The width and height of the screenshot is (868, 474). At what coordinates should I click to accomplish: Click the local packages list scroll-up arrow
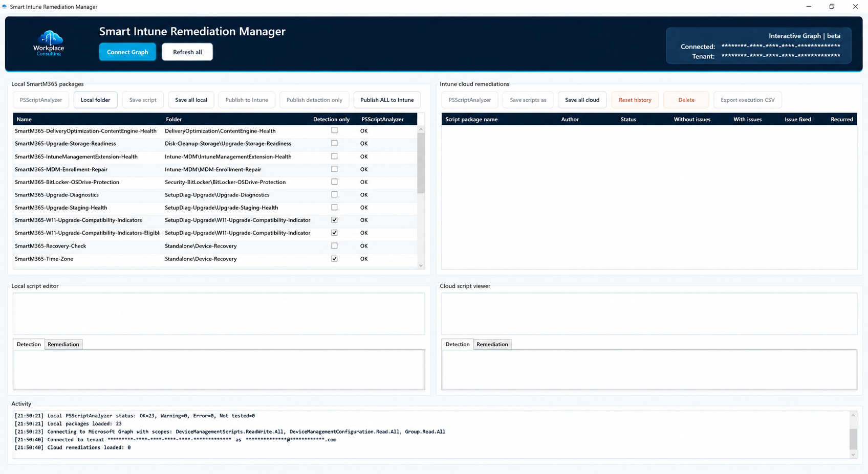pyautogui.click(x=421, y=129)
